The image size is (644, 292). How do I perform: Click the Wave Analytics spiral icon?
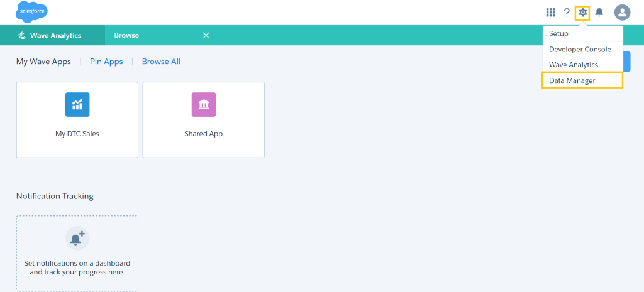pyautogui.click(x=22, y=36)
